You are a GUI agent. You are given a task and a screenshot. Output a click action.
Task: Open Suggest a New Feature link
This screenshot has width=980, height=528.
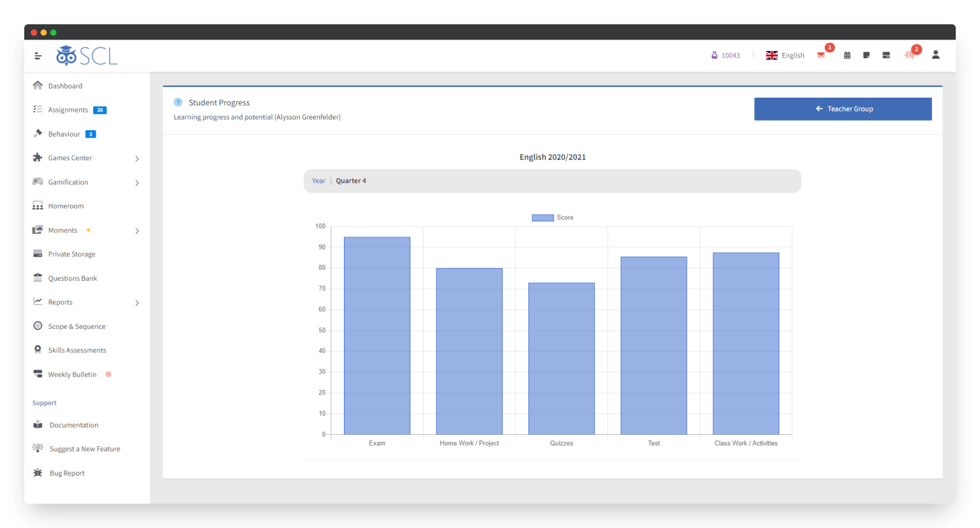point(85,448)
